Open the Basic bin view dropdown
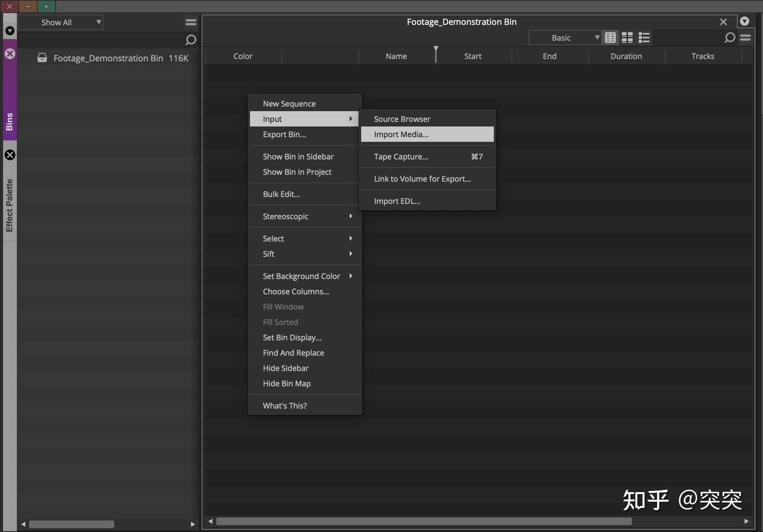 (564, 38)
